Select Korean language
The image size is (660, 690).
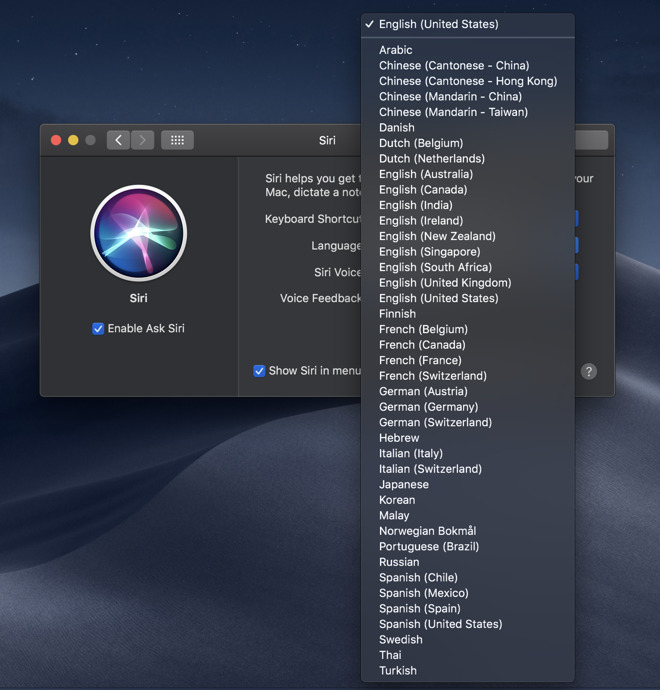(468, 500)
